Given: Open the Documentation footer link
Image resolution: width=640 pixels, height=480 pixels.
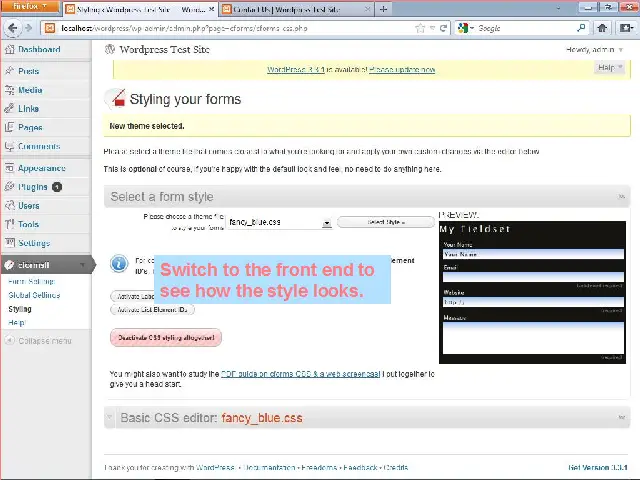Looking at the screenshot, I should (x=269, y=467).
